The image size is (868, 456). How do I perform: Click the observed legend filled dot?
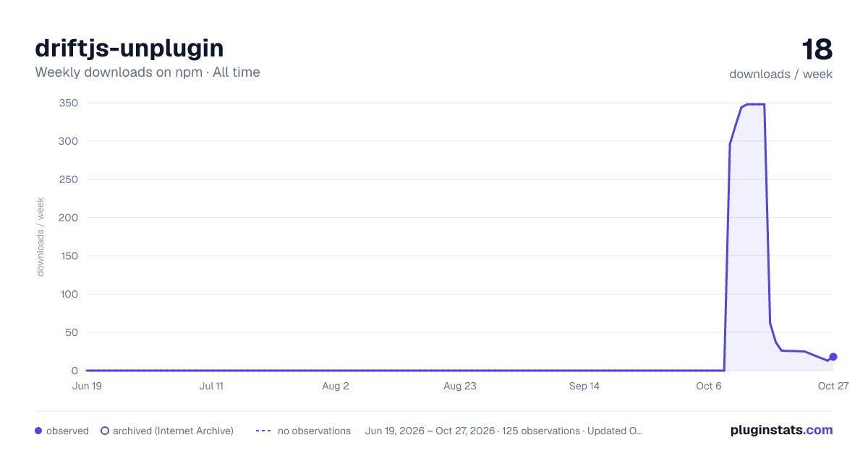pyautogui.click(x=38, y=431)
